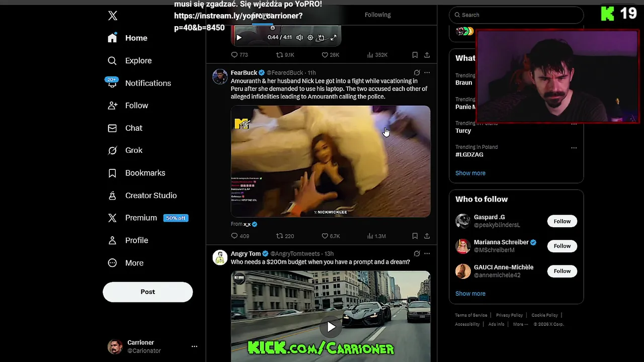
Task: Toggle video picture-in-picture mode
Action: click(x=321, y=38)
